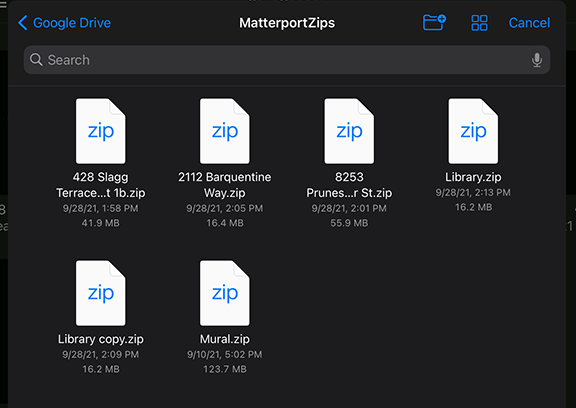
Task: Click the "Library copy.zip" file name
Action: [101, 339]
